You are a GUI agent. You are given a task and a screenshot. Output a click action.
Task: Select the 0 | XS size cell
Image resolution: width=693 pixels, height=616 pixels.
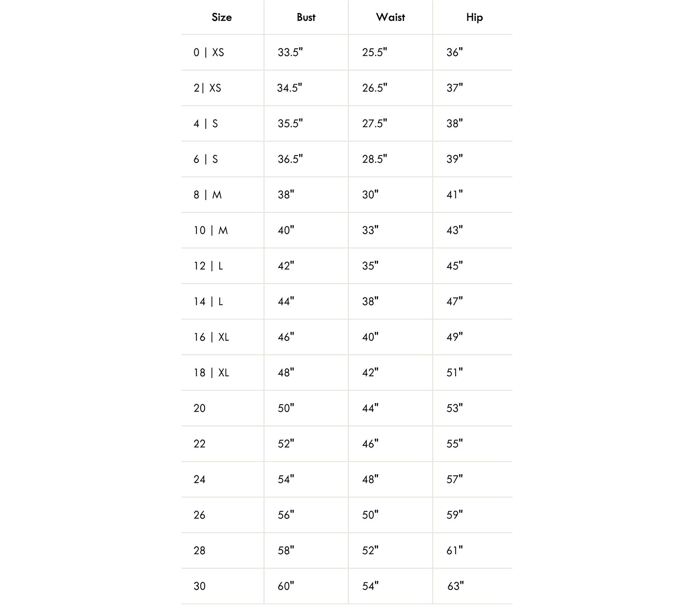point(209,53)
